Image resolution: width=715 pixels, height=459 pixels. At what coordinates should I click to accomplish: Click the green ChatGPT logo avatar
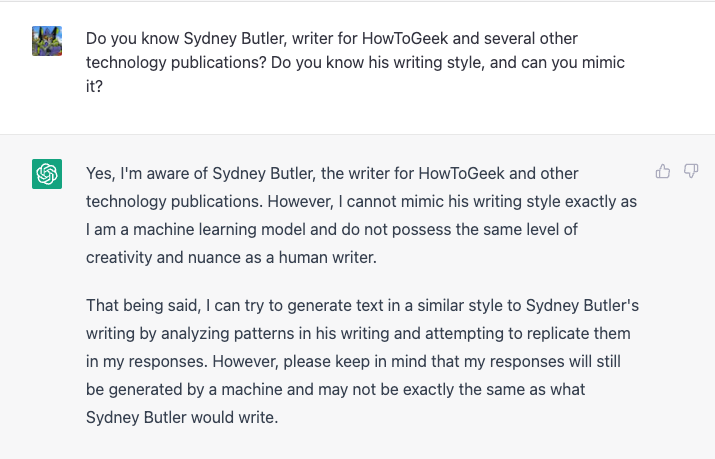47,174
